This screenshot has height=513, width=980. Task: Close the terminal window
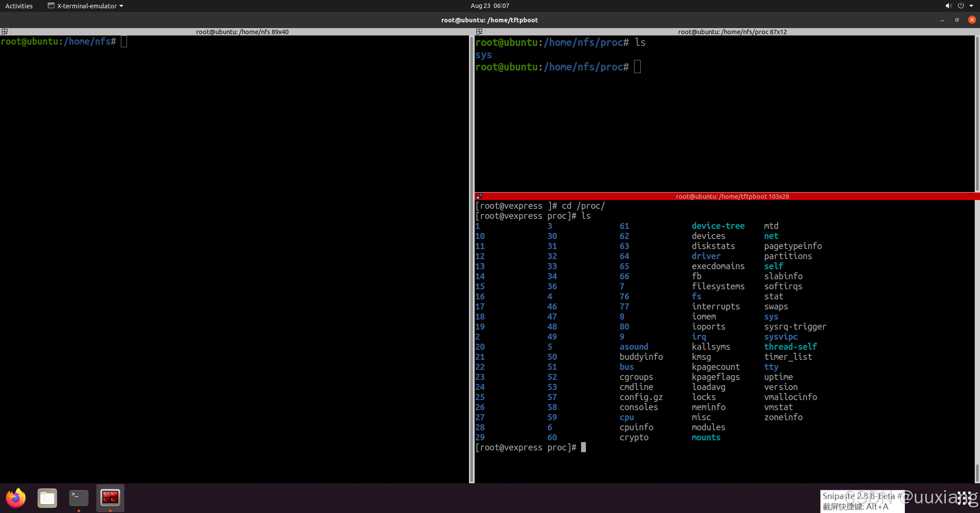pyautogui.click(x=972, y=20)
